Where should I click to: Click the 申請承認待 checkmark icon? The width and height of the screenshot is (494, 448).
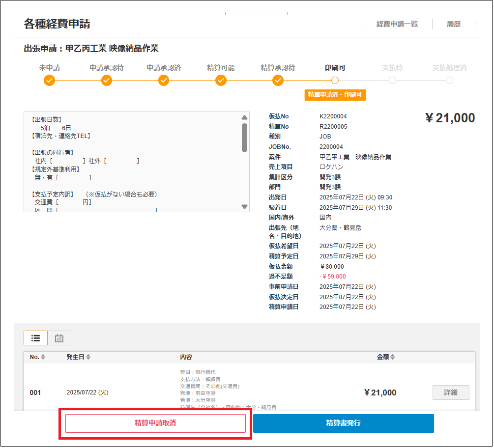pos(106,80)
